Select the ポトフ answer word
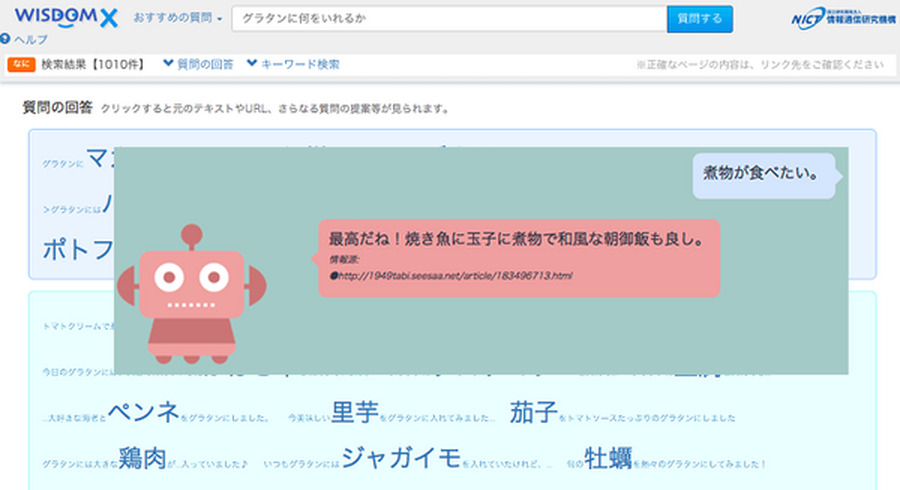This screenshot has height=490, width=900. [77, 249]
